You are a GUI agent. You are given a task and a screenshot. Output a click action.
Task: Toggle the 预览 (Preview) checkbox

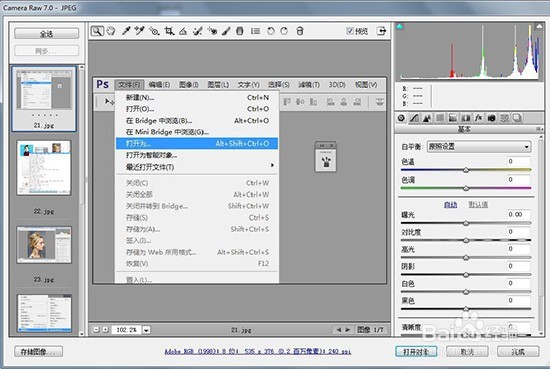pos(349,31)
